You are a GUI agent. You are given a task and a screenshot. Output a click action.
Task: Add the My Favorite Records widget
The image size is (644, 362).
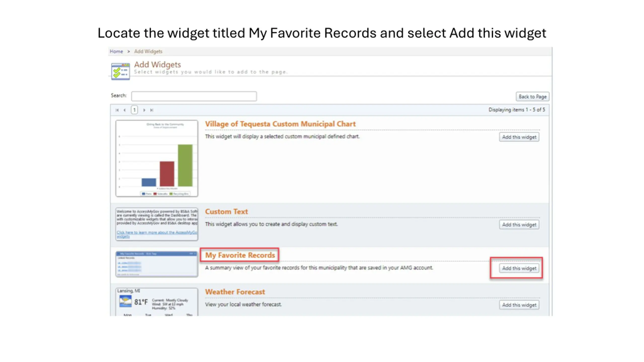click(x=519, y=268)
